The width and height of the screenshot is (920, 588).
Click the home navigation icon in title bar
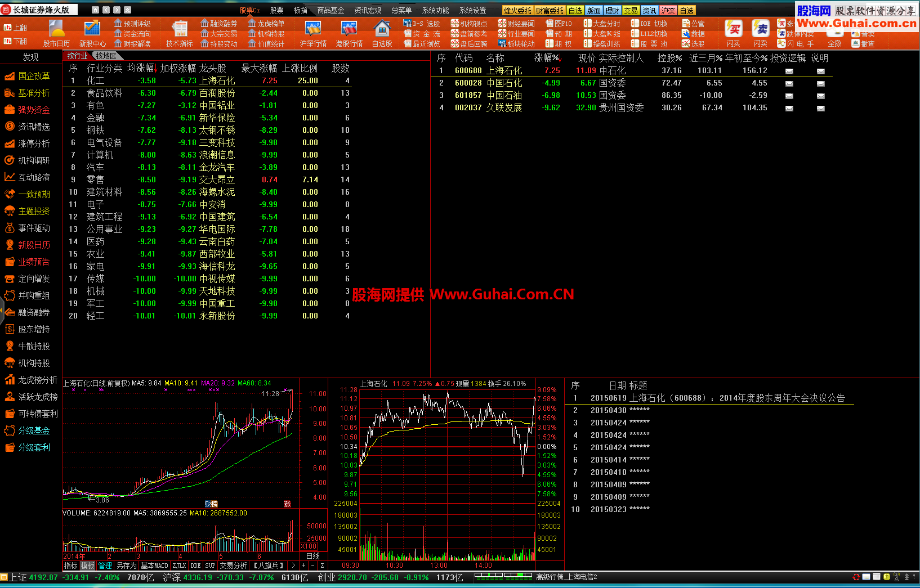pyautogui.click(x=95, y=10)
